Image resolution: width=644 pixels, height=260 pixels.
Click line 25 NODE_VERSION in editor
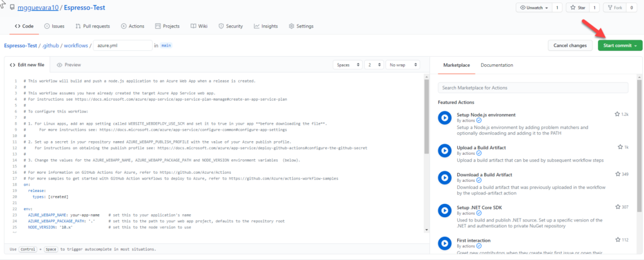pyautogui.click(x=108, y=227)
